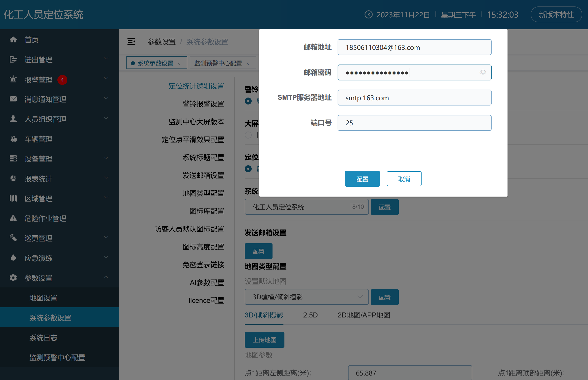Click the 化工人员定位系统 title input
The width and height of the screenshot is (588, 380).
(307, 207)
